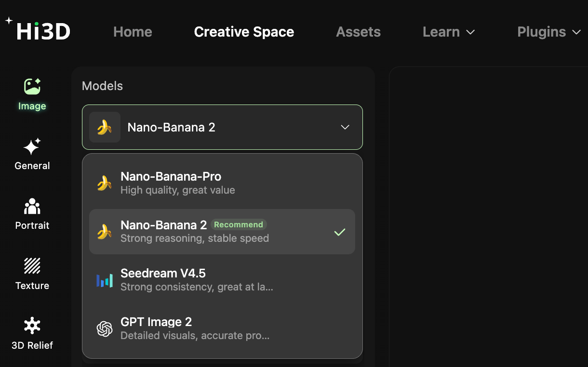Click the Hi3D logo
Viewport: 588px width, 367px height.
pyautogui.click(x=38, y=30)
